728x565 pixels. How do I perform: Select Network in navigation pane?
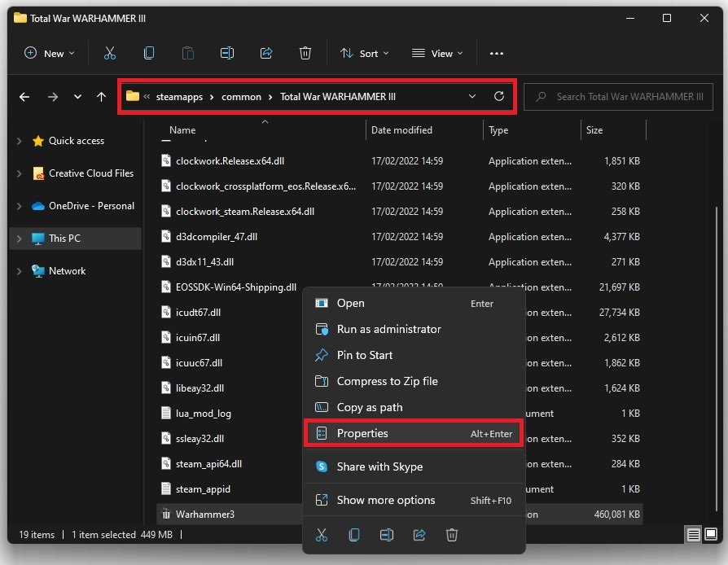67,270
